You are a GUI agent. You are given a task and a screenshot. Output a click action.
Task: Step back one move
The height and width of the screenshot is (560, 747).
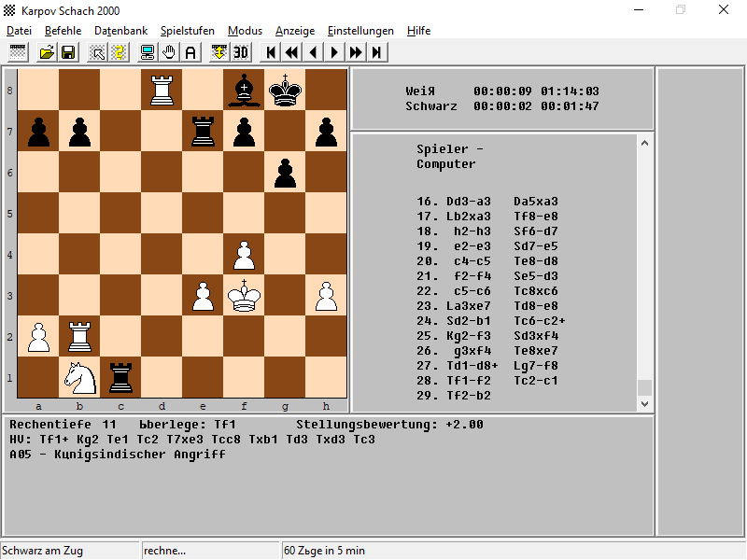tap(313, 52)
